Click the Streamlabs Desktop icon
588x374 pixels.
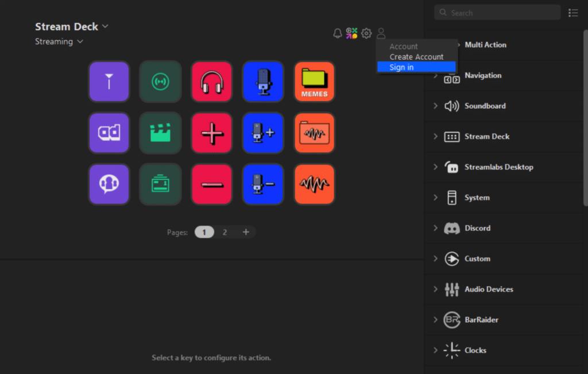(452, 167)
